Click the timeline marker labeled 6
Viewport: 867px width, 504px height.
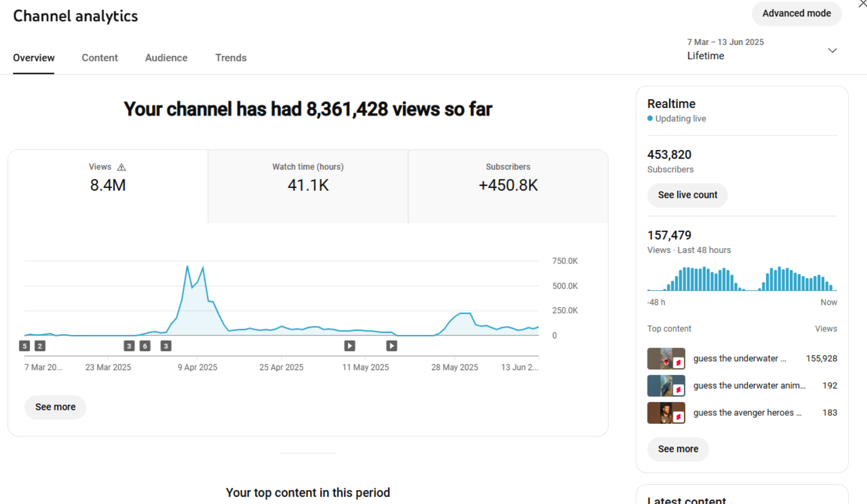pyautogui.click(x=145, y=346)
